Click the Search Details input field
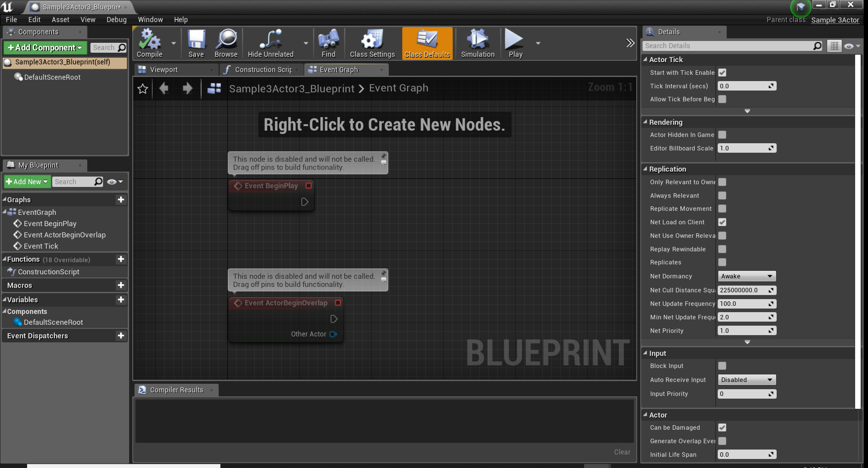Screen dimensions: 868x468 [728, 46]
